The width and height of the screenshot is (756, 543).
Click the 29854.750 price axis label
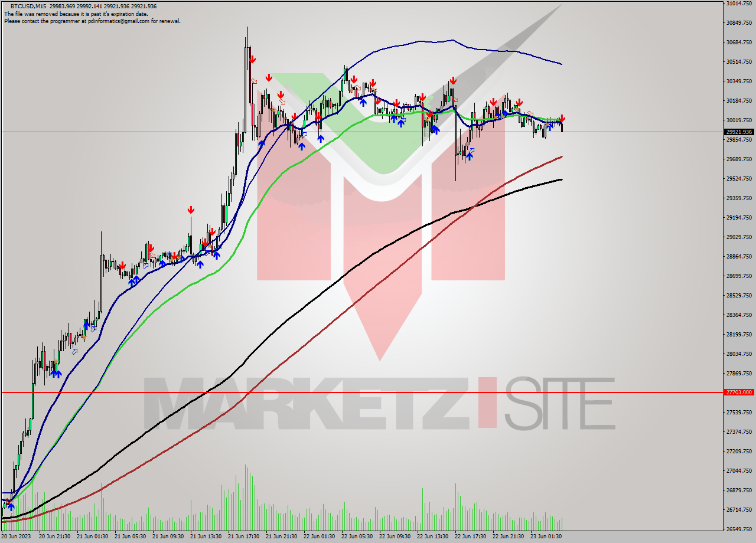click(739, 140)
